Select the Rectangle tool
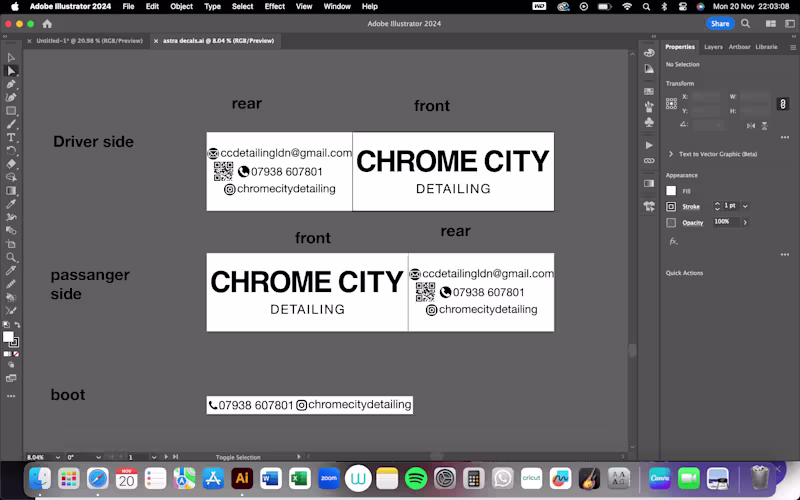The height and width of the screenshot is (500, 800). coord(11,111)
